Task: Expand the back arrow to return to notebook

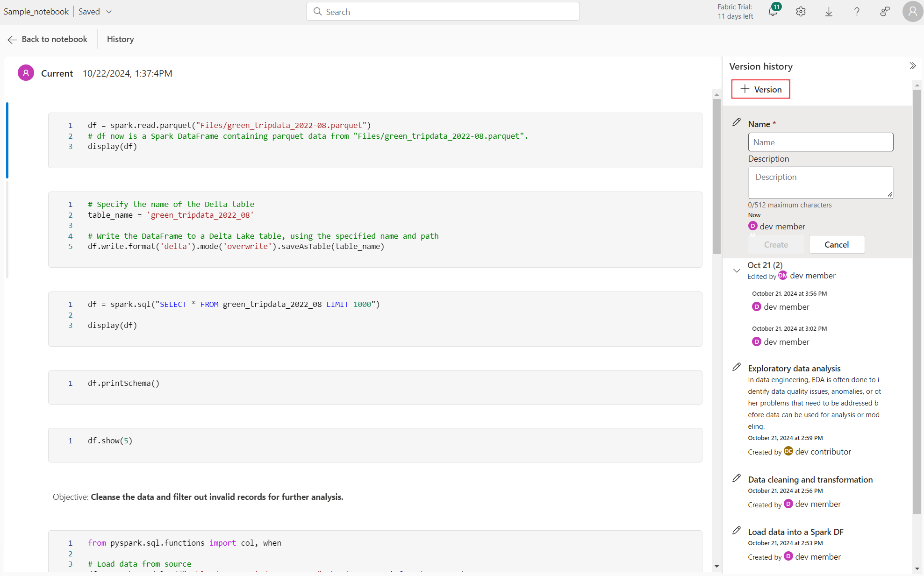Action: coord(12,39)
